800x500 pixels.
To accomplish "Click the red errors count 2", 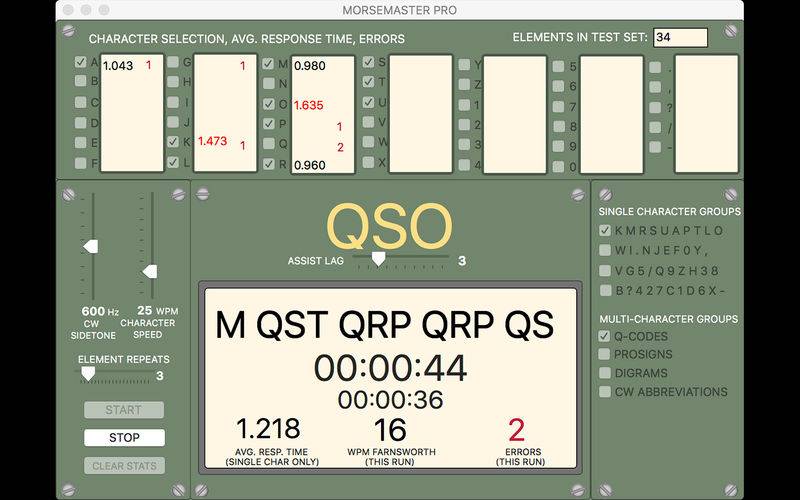I will [516, 430].
